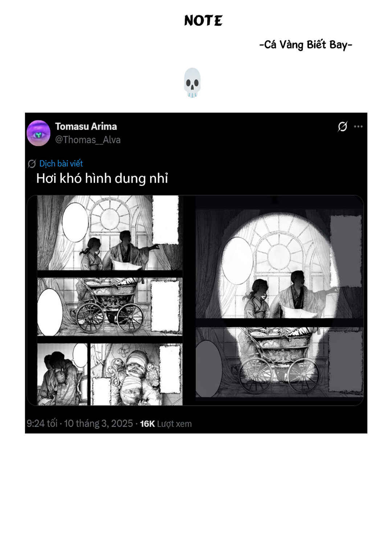Click the left image's top window panel

pyautogui.click(x=110, y=233)
